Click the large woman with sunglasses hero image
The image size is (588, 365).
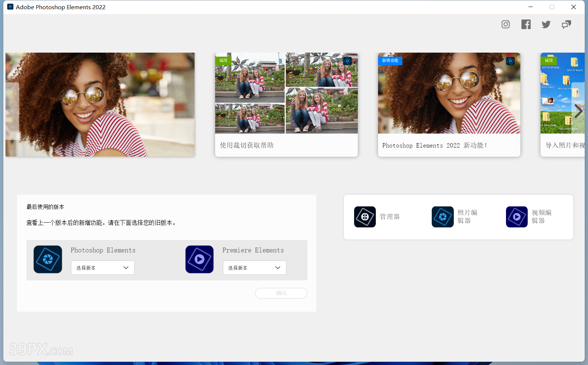pyautogui.click(x=100, y=104)
